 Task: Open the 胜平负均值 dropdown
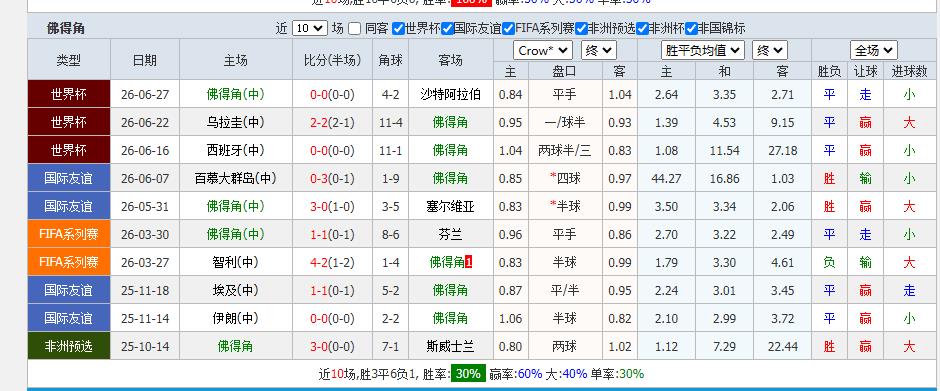point(703,50)
